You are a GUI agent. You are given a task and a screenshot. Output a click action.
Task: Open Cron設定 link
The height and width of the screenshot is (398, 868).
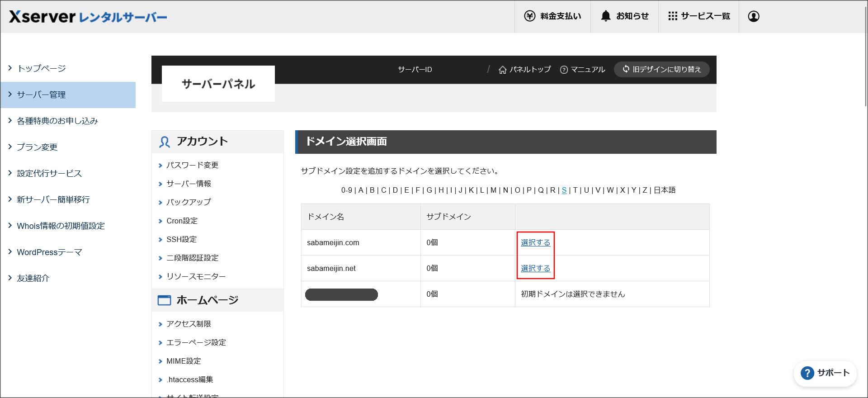[182, 221]
